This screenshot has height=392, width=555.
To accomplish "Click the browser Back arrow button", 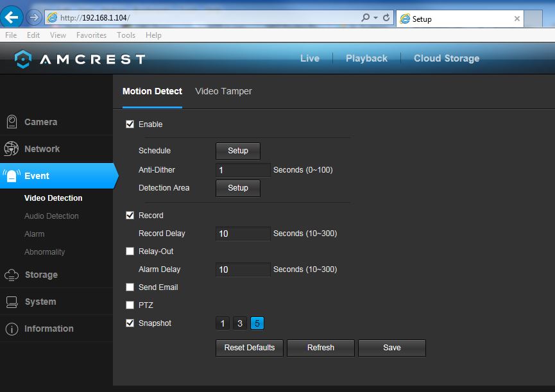I will point(12,17).
